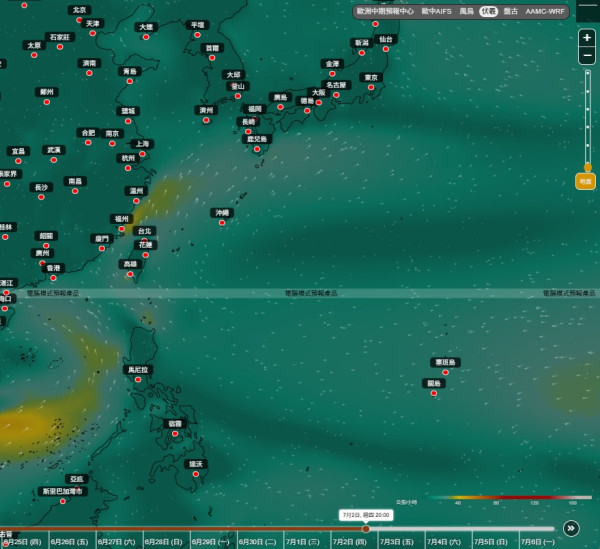
Task: Jump to 7月2日 (四) on timeline
Action: point(350,542)
